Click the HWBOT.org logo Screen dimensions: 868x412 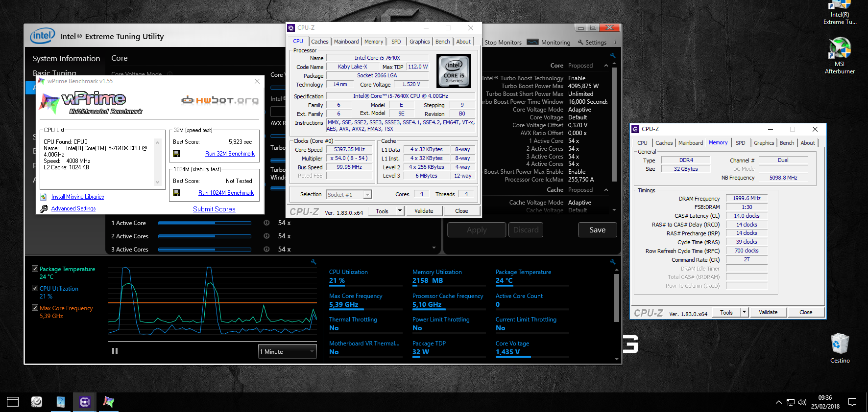click(219, 100)
